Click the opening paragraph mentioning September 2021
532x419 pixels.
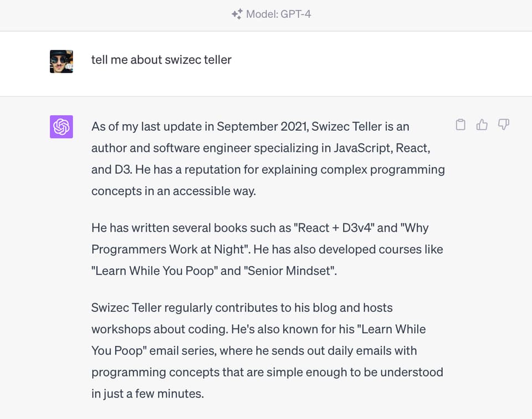pos(268,159)
